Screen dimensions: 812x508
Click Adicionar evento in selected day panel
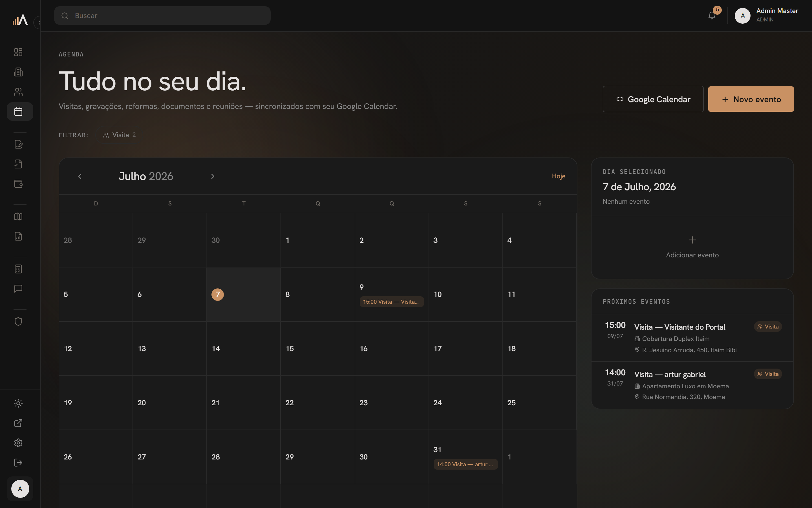692,247
